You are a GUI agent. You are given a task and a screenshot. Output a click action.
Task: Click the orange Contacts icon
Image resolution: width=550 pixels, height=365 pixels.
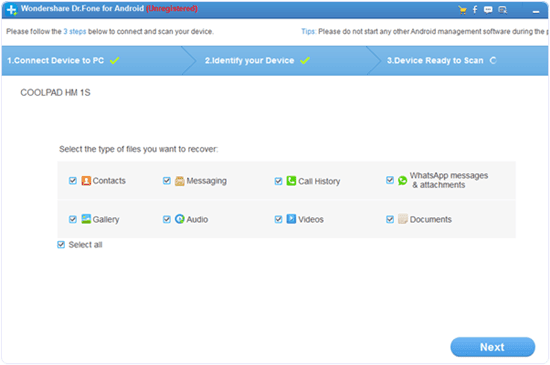(x=86, y=181)
